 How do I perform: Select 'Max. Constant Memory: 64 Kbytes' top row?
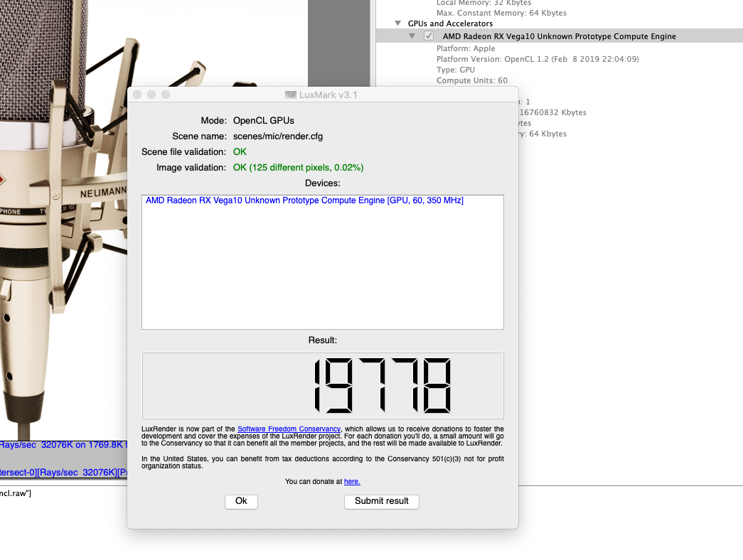(501, 13)
